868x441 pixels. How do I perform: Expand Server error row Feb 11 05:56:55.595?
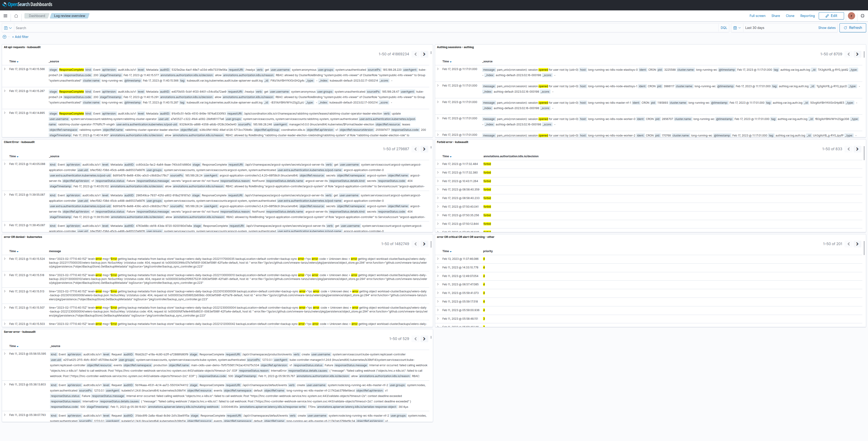tap(5, 354)
